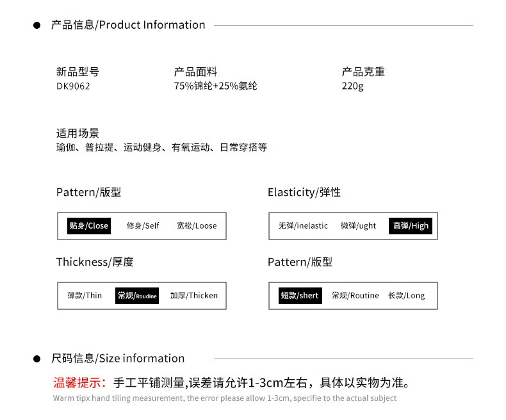Select the highlighted 短款/shert length option
506x420 pixels.
[x=300, y=295]
